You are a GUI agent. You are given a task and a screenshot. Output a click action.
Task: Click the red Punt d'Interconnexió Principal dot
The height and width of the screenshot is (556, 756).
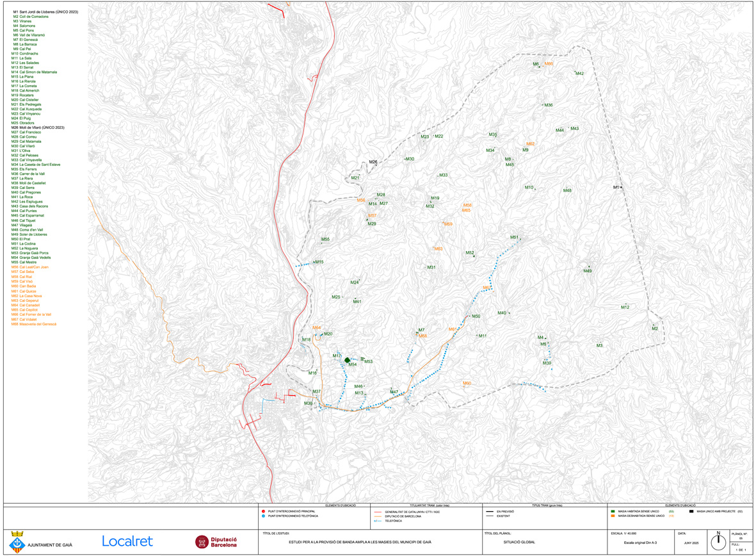click(263, 511)
